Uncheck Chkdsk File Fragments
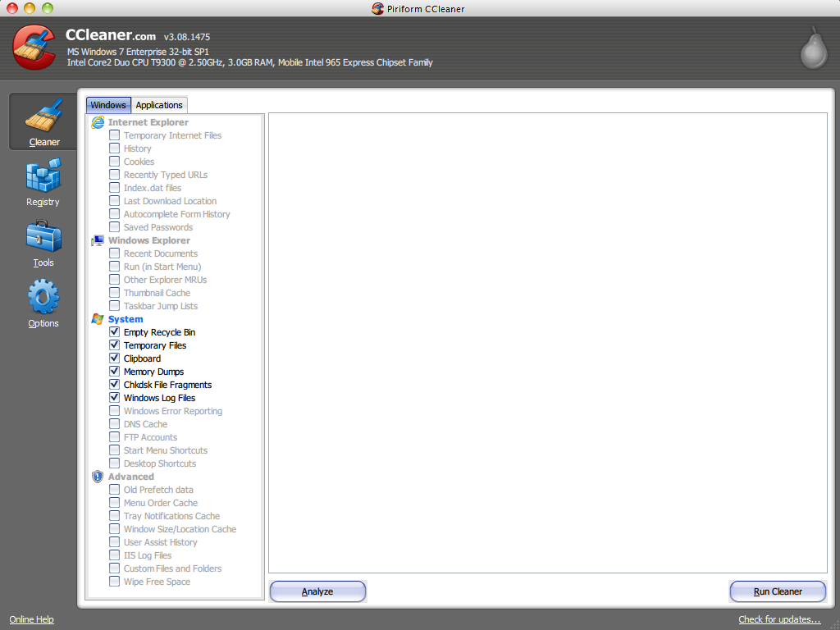This screenshot has height=630, width=840. [x=114, y=385]
